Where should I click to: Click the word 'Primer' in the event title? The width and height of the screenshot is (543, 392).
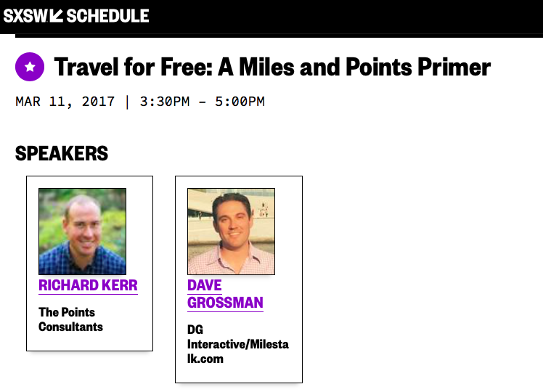(454, 67)
